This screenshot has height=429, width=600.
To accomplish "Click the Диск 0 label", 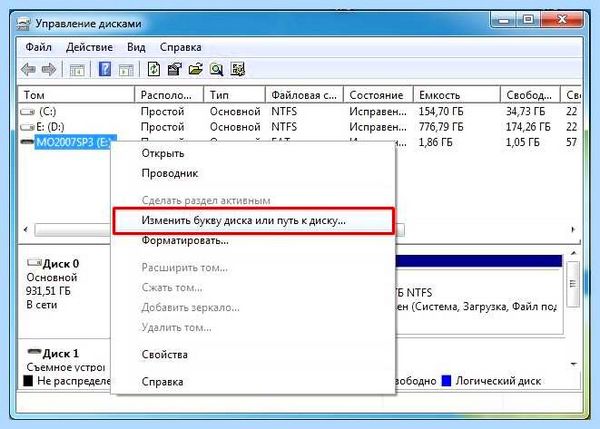I will 61,264.
